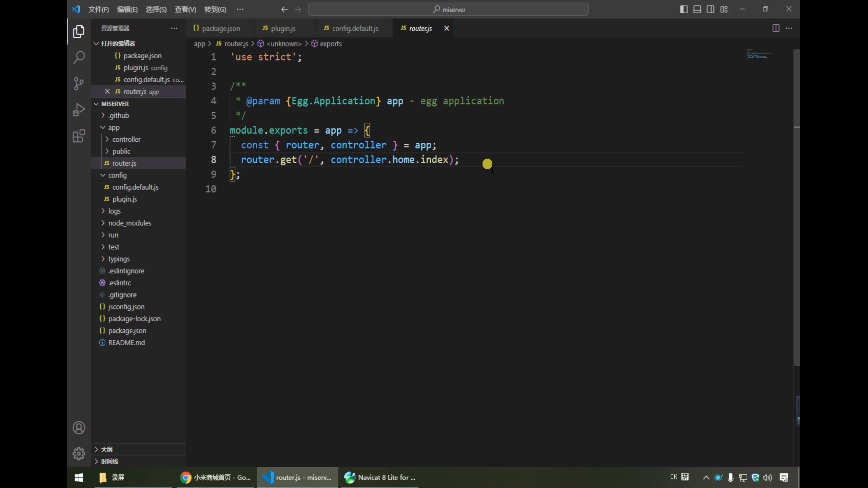
Task: Expand the controller folder
Action: pyautogui.click(x=126, y=139)
